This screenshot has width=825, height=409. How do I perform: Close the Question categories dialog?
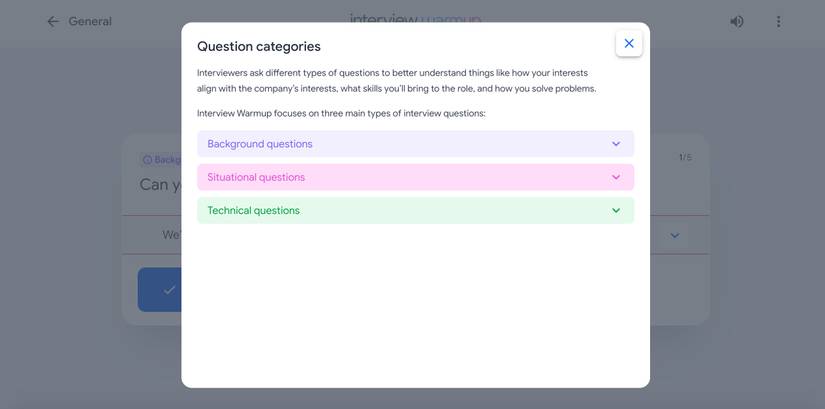(x=629, y=43)
